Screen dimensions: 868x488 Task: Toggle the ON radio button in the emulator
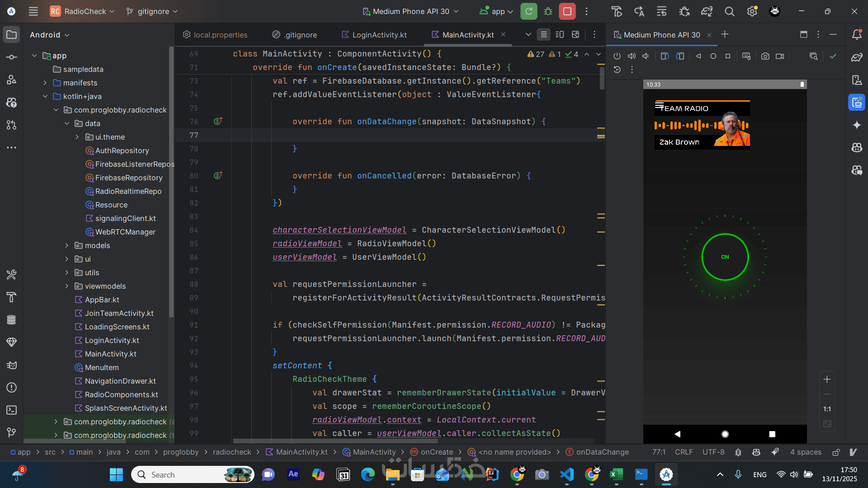pos(725,257)
